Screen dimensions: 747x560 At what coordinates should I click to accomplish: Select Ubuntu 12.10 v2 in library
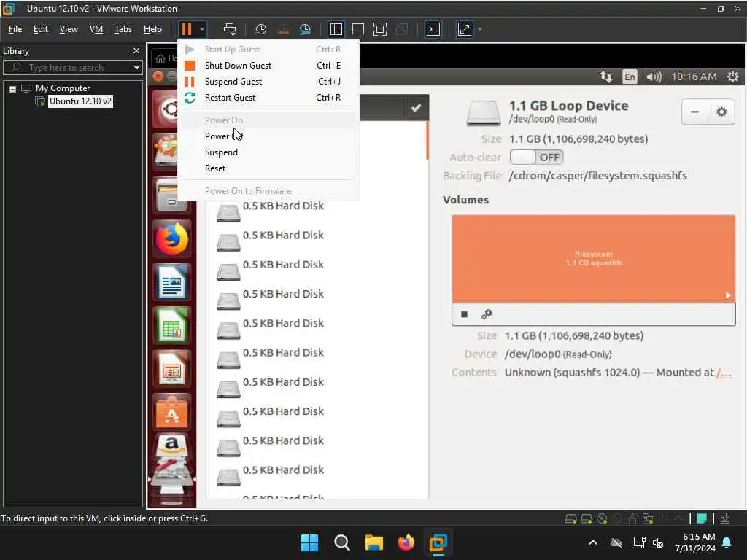(x=80, y=101)
